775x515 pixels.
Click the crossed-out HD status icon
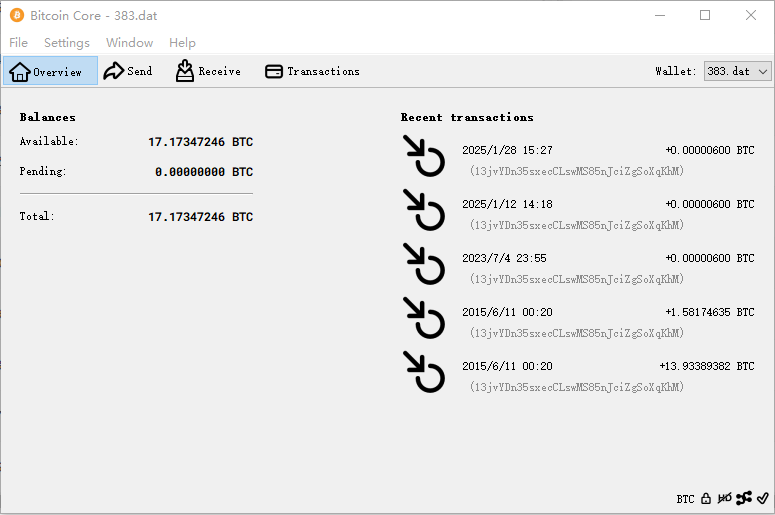pyautogui.click(x=725, y=498)
